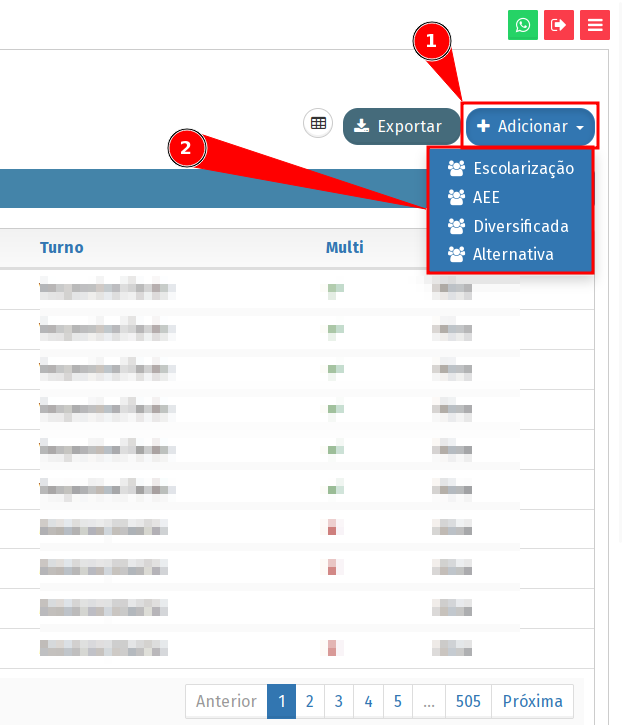
Task: Click the green WhatsApp icon
Action: [522, 25]
